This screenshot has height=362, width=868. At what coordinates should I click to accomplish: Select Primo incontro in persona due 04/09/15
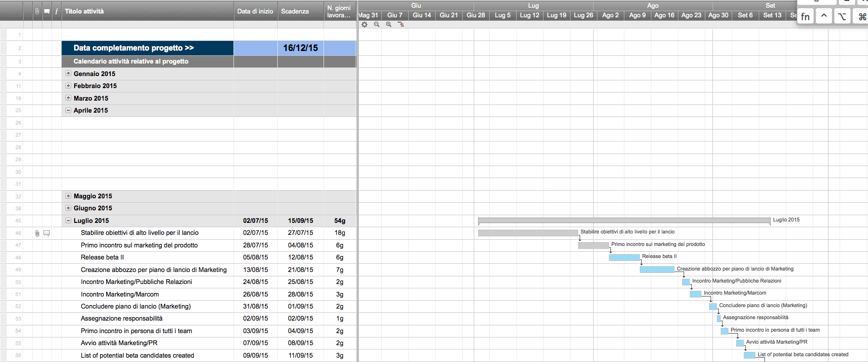(300, 331)
